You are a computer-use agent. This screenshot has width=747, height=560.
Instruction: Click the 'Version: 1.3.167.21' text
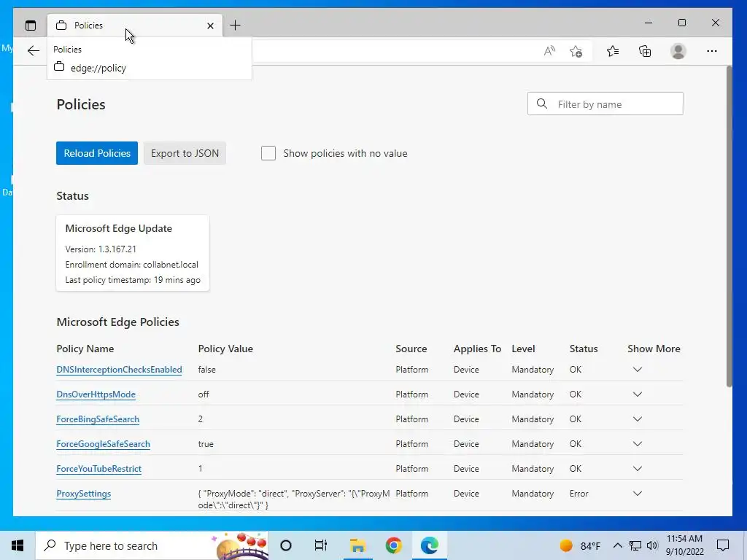[101, 249]
